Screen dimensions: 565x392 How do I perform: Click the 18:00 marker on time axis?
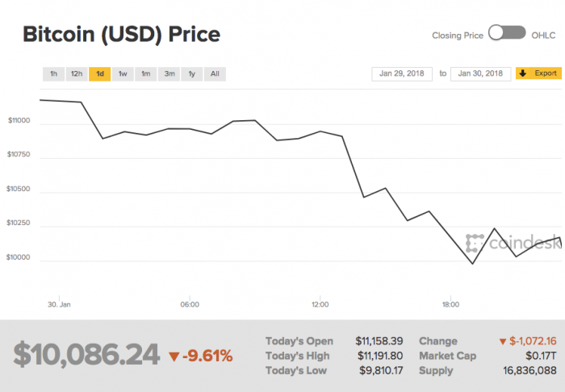[x=450, y=305]
